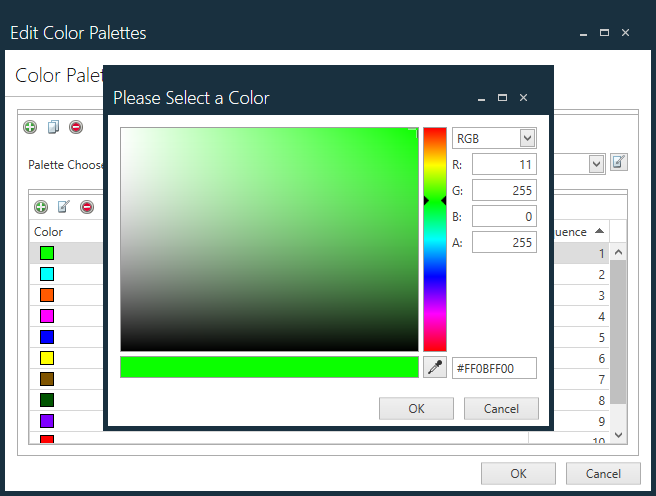Remove color using the red minus icon
The height and width of the screenshot is (496, 656).
87,207
